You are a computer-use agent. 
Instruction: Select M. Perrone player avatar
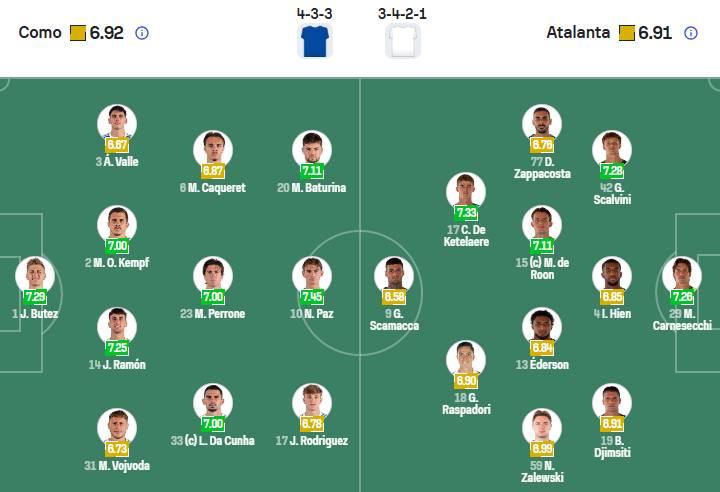(213, 274)
